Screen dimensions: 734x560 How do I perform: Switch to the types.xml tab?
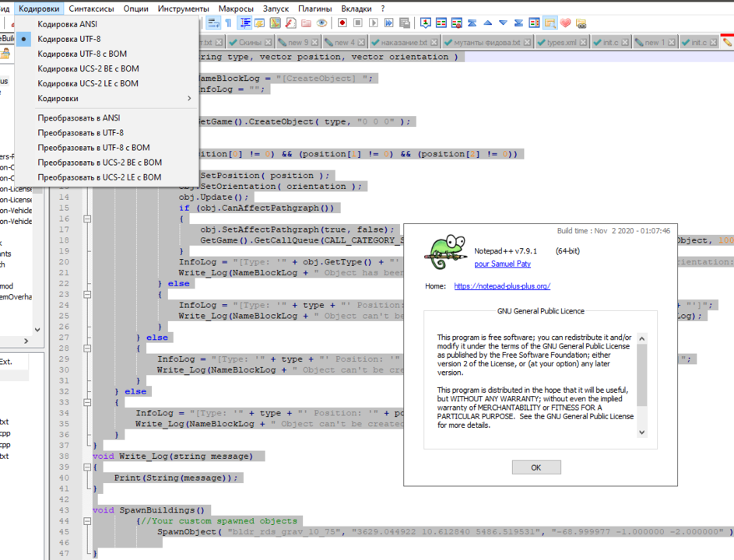(x=562, y=42)
